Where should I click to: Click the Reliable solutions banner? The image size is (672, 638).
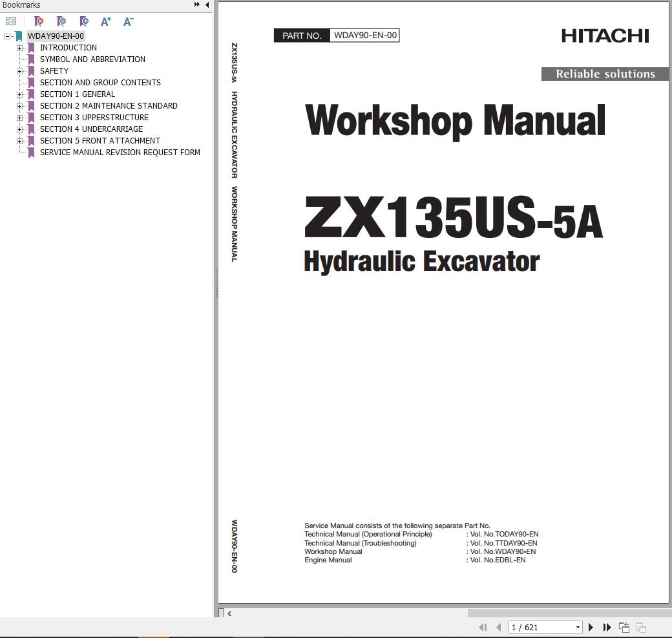pos(605,74)
